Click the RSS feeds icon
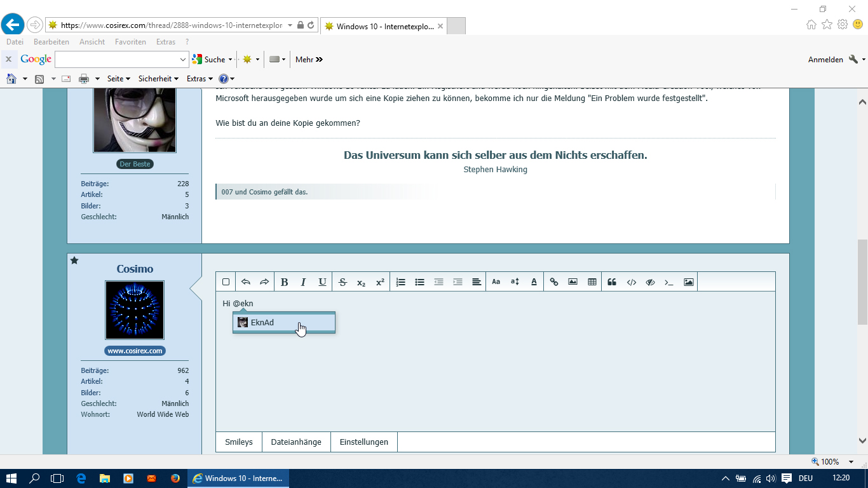 pos(39,79)
